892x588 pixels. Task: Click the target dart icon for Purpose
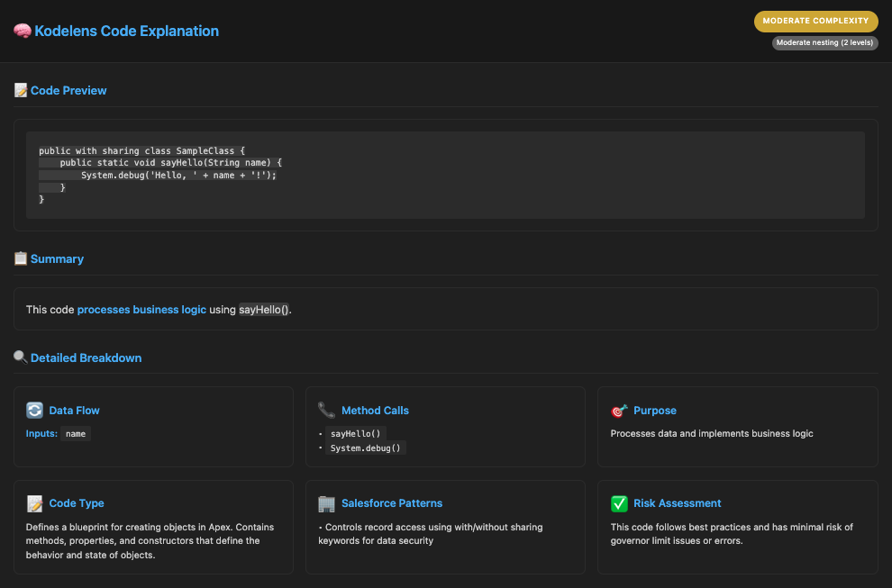coord(619,410)
